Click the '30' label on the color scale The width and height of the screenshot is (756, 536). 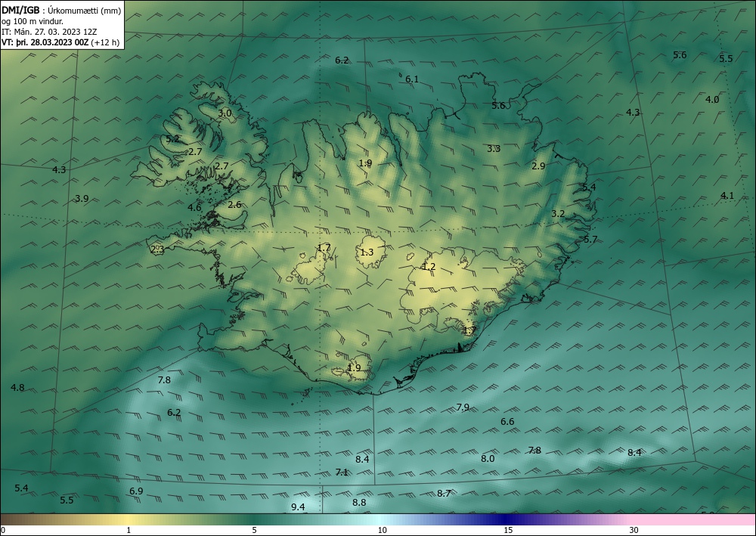coord(634,530)
